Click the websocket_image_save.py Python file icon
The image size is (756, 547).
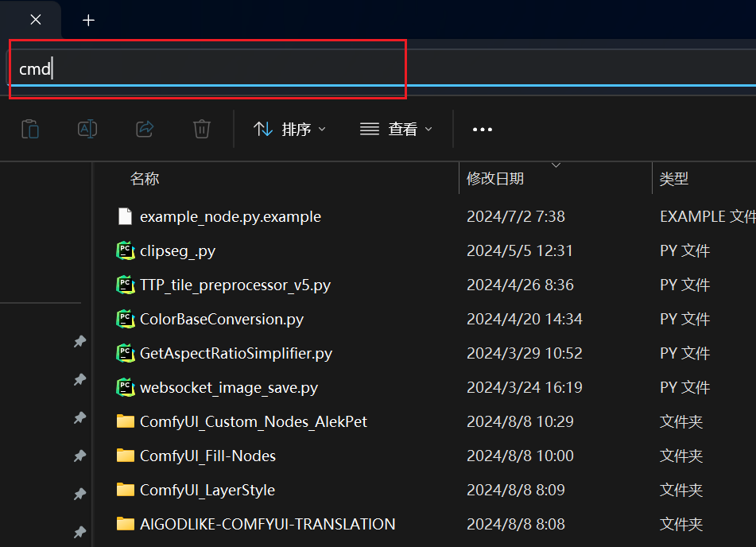pos(126,387)
